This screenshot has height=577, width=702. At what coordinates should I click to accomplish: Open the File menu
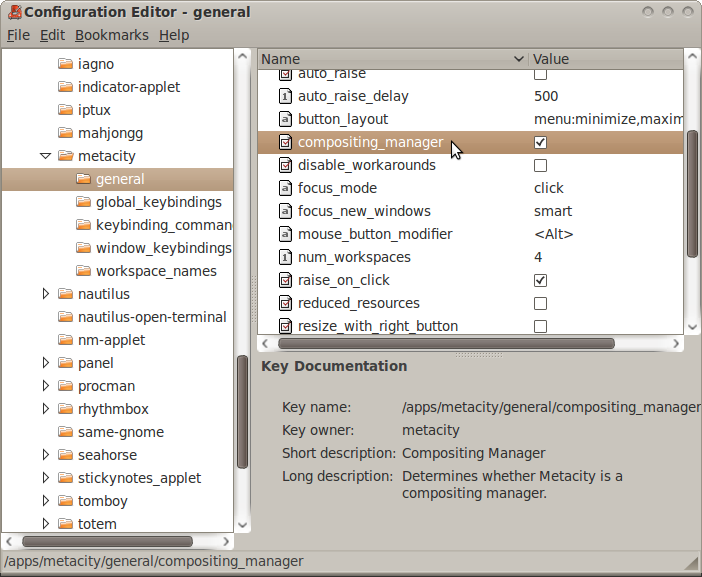[18, 35]
